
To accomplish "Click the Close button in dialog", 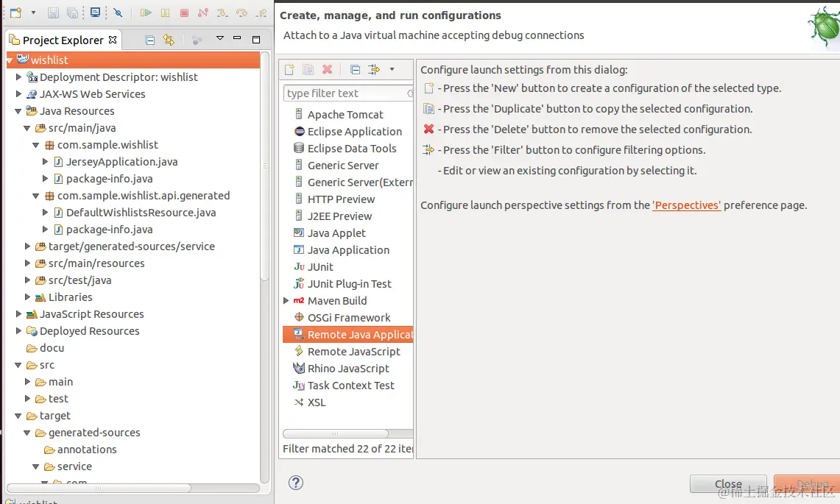I will [x=728, y=483].
